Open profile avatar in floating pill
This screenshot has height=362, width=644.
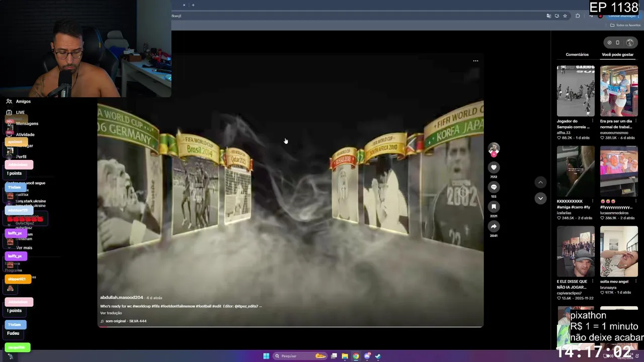630,43
